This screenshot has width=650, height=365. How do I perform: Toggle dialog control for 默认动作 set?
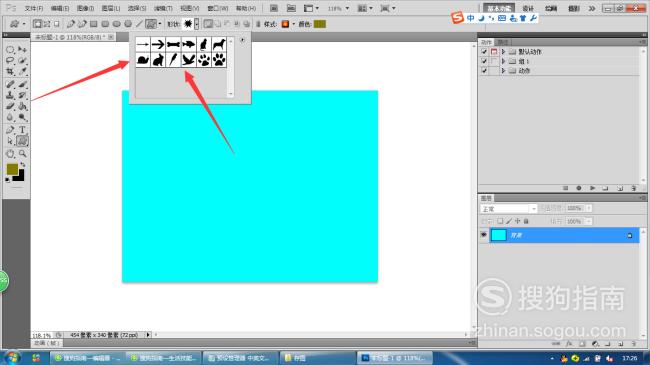(x=494, y=51)
